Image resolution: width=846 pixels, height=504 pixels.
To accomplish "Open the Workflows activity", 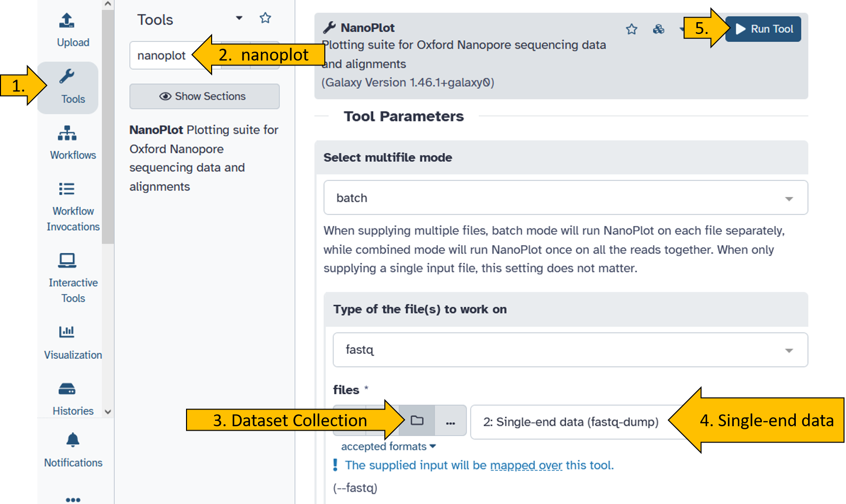I will pyautogui.click(x=73, y=142).
